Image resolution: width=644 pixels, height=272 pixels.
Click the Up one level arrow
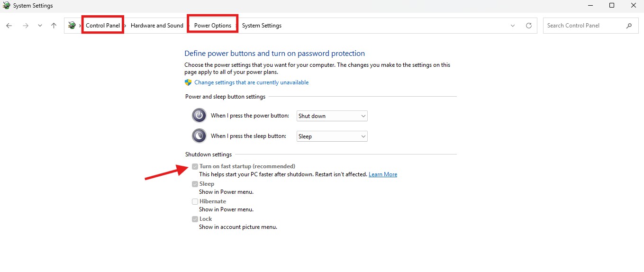[54, 26]
